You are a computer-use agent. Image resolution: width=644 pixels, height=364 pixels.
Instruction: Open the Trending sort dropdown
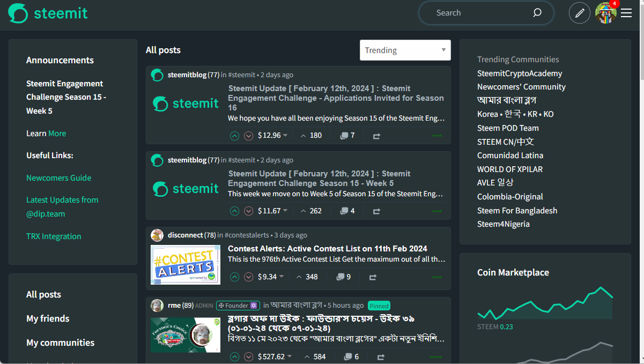click(405, 50)
